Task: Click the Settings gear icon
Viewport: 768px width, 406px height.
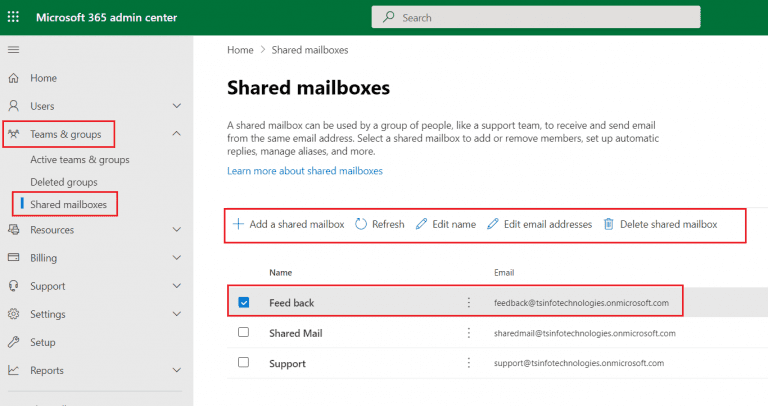Action: [x=14, y=313]
